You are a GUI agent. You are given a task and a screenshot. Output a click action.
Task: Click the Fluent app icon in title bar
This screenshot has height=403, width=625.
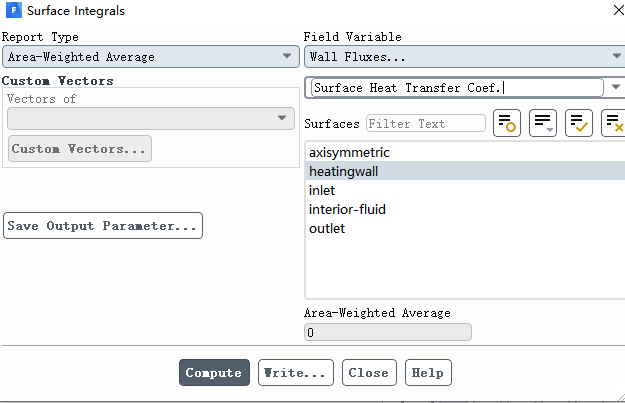13,11
